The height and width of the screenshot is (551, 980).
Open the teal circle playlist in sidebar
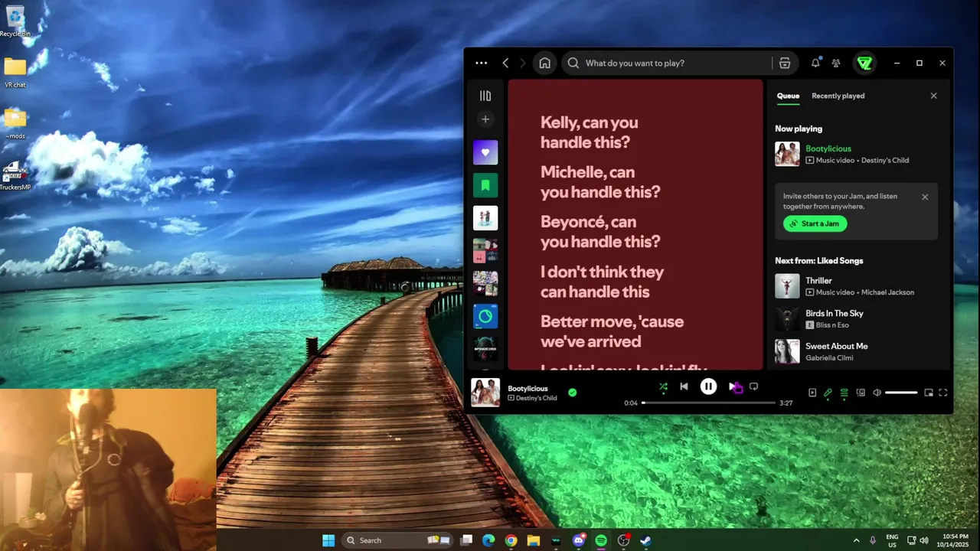485,316
